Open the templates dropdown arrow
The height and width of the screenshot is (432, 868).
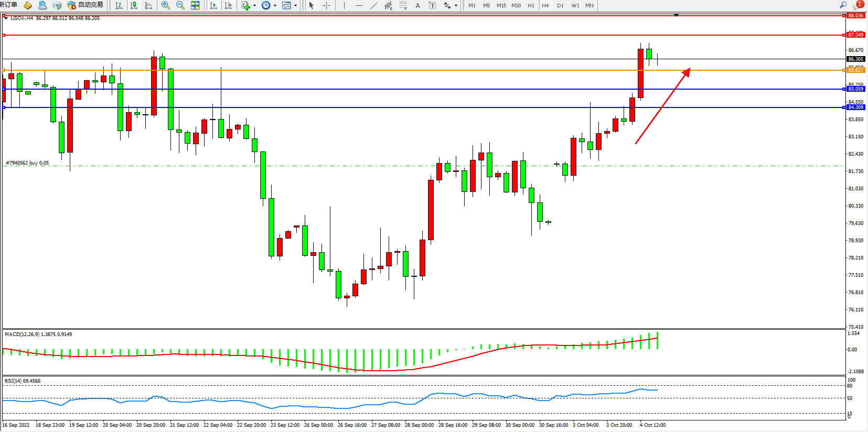coord(296,6)
